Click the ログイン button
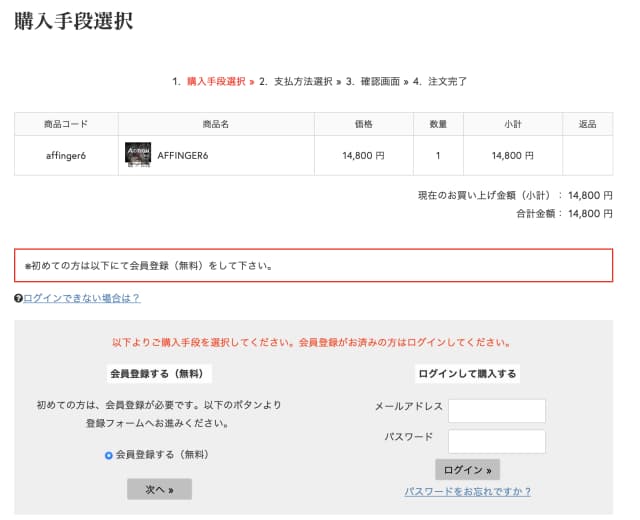 point(467,470)
